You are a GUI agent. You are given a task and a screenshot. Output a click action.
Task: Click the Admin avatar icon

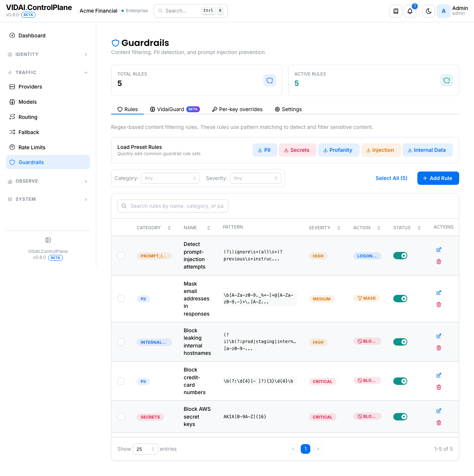pos(444,11)
